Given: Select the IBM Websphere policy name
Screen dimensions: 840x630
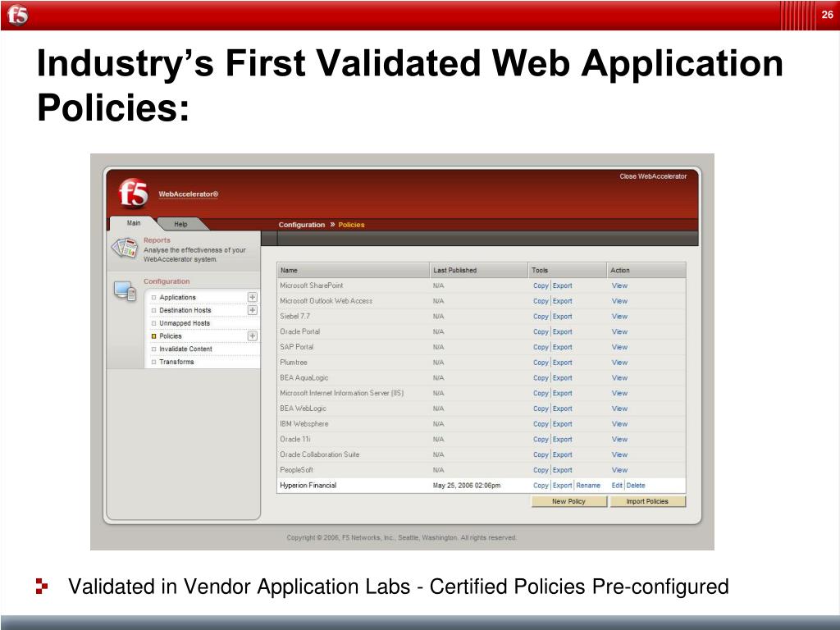Looking at the screenshot, I should [304, 424].
